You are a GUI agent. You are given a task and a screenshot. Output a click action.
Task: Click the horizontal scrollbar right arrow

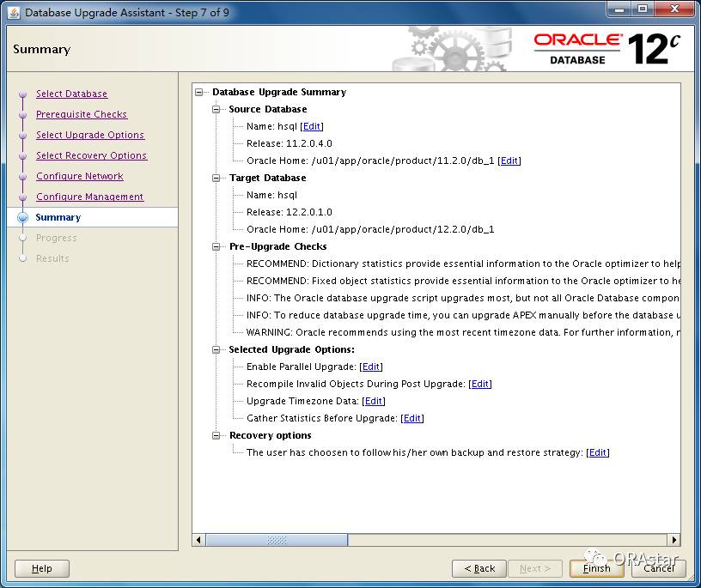674,540
